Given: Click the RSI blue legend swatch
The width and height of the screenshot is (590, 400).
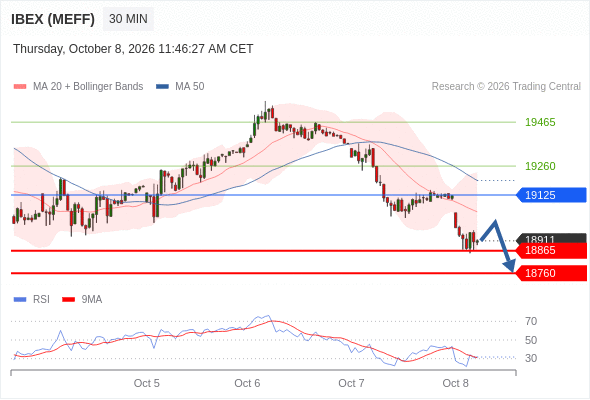Looking at the screenshot, I should coord(20,300).
